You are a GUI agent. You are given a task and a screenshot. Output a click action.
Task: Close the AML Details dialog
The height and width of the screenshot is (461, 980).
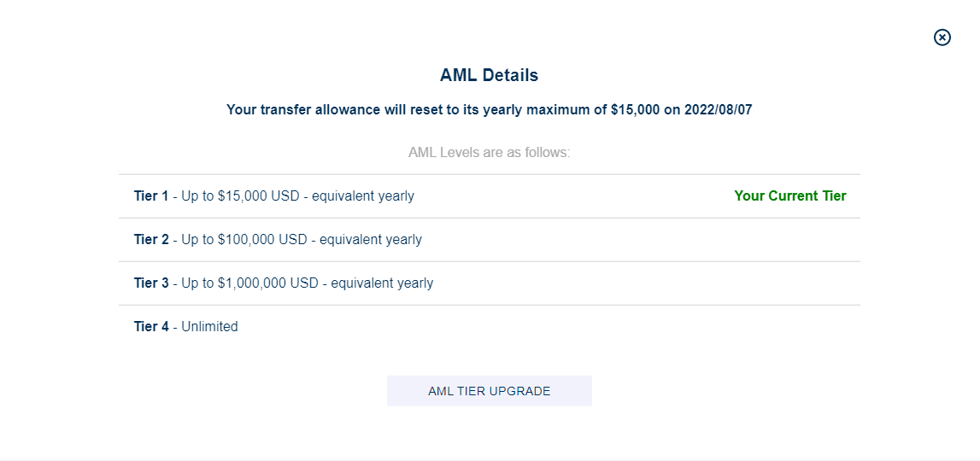[x=942, y=38]
